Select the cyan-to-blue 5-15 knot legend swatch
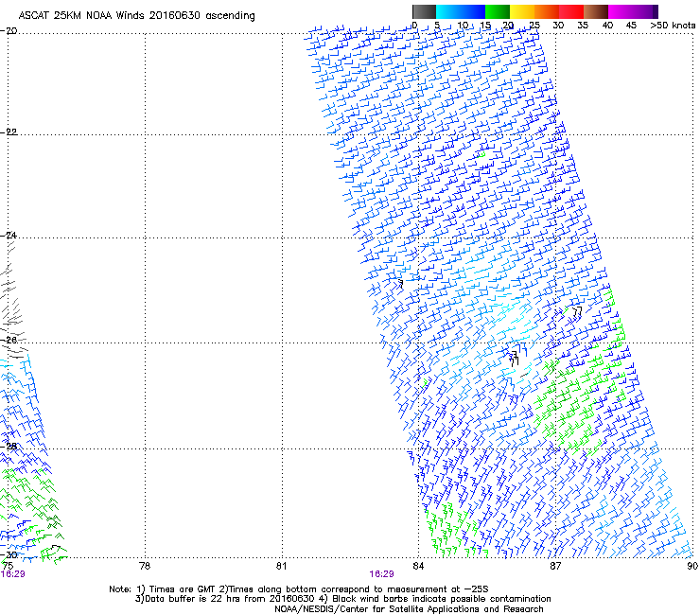Screen dimensions: 700x615 (x=461, y=11)
